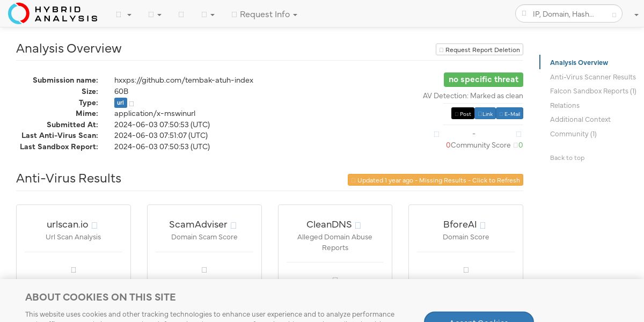Click the mime value application/x-mswinurl
The image size is (644, 322).
click(155, 113)
